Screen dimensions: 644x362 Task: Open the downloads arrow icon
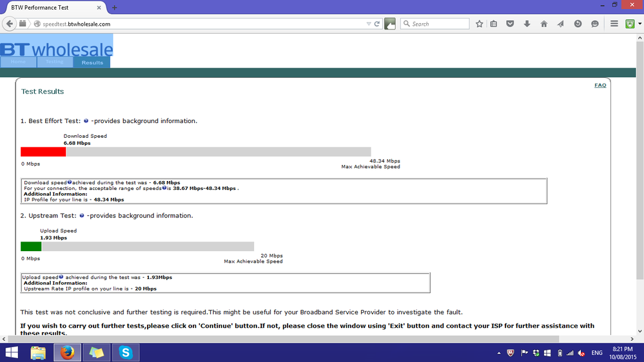[527, 24]
